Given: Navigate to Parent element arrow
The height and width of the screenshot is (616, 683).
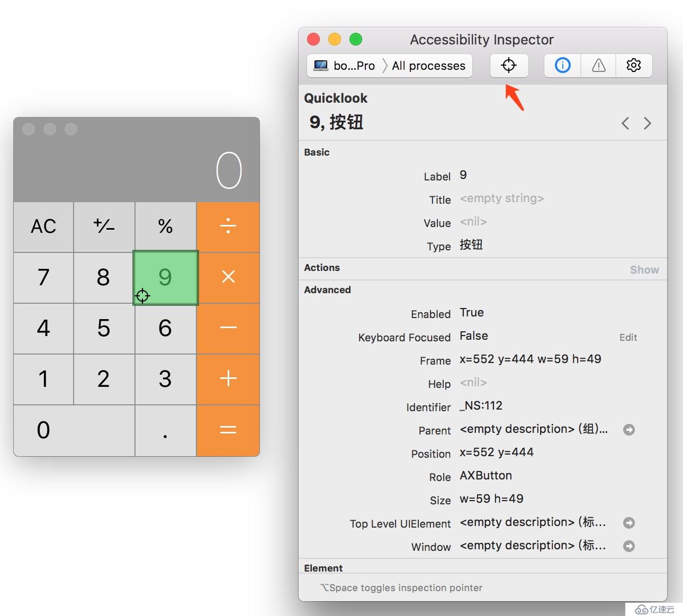Looking at the screenshot, I should 629,430.
